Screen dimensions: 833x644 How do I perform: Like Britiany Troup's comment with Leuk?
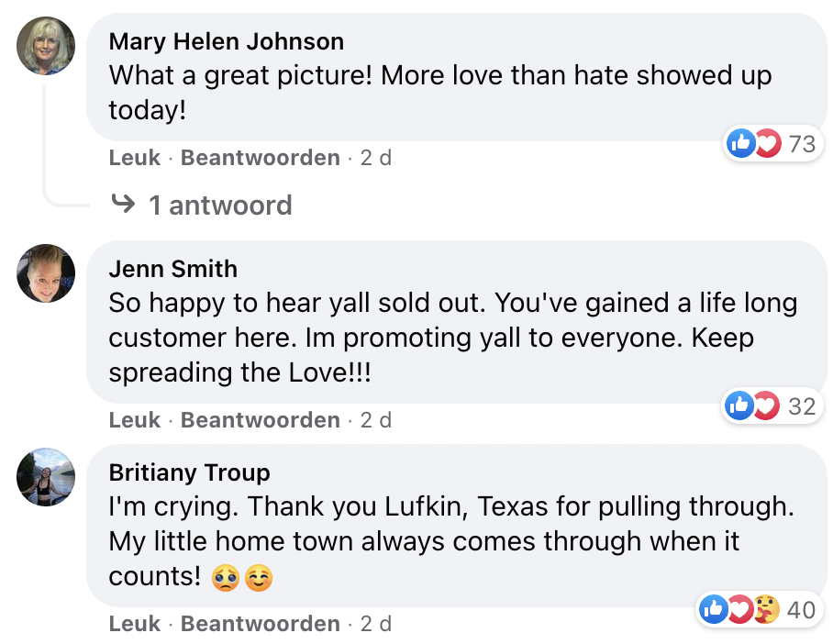point(134,624)
